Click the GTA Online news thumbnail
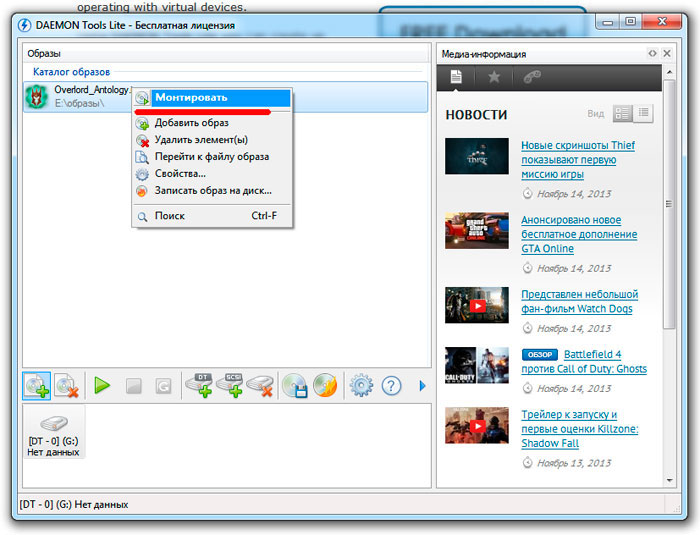The image size is (700, 535). [477, 230]
